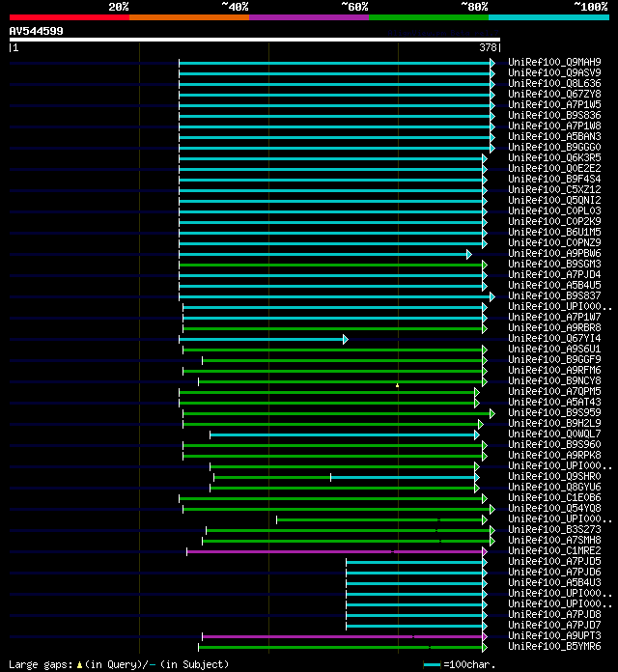This screenshot has width=618, height=672.
Task: Open hit UniRef100_A9UPT3
Action: click(x=554, y=635)
